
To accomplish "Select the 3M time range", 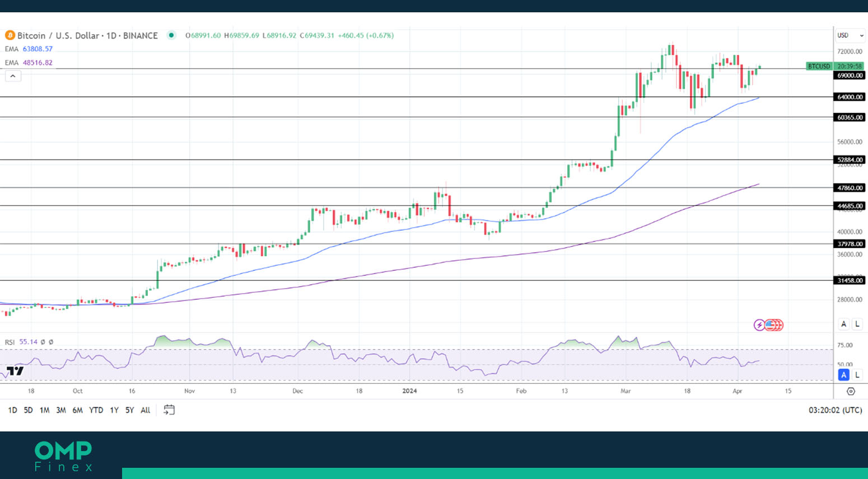I will pyautogui.click(x=61, y=410).
